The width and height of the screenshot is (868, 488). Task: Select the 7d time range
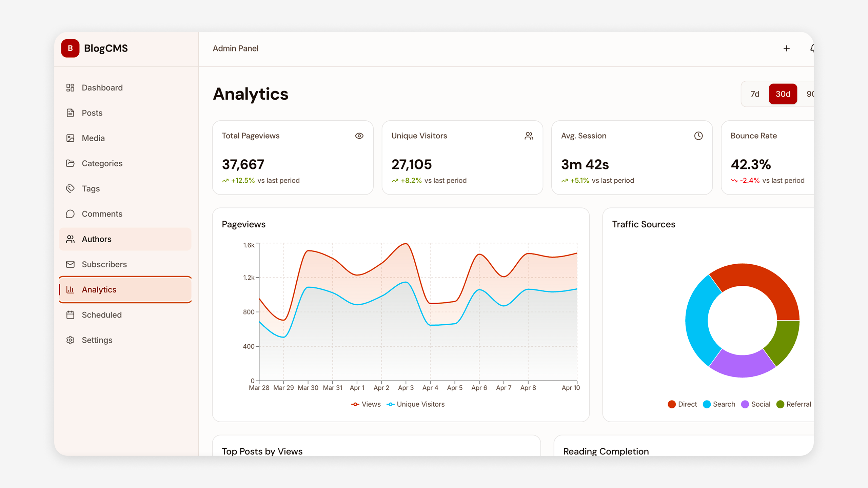[x=755, y=94]
